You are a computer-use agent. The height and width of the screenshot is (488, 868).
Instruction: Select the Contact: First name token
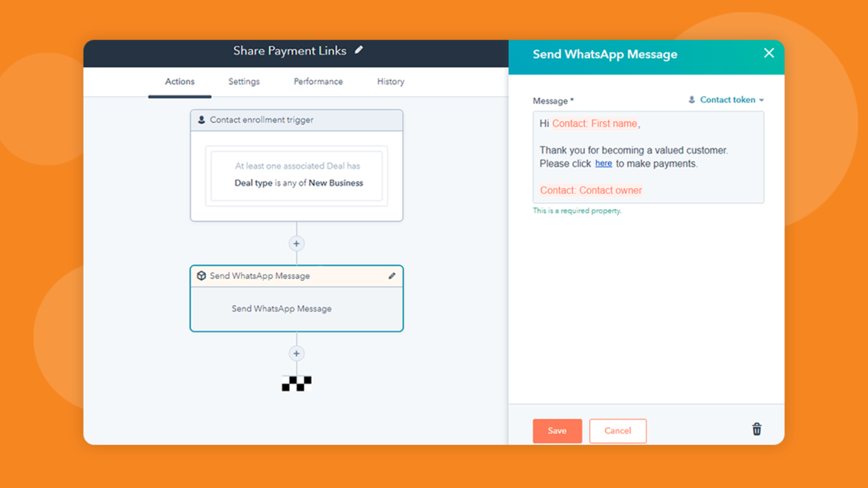[x=595, y=124]
